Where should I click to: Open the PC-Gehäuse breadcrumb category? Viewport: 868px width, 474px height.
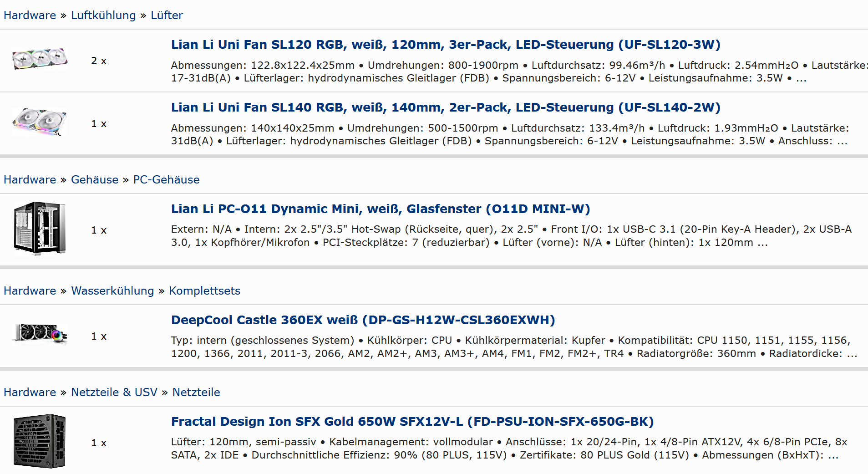click(x=166, y=180)
